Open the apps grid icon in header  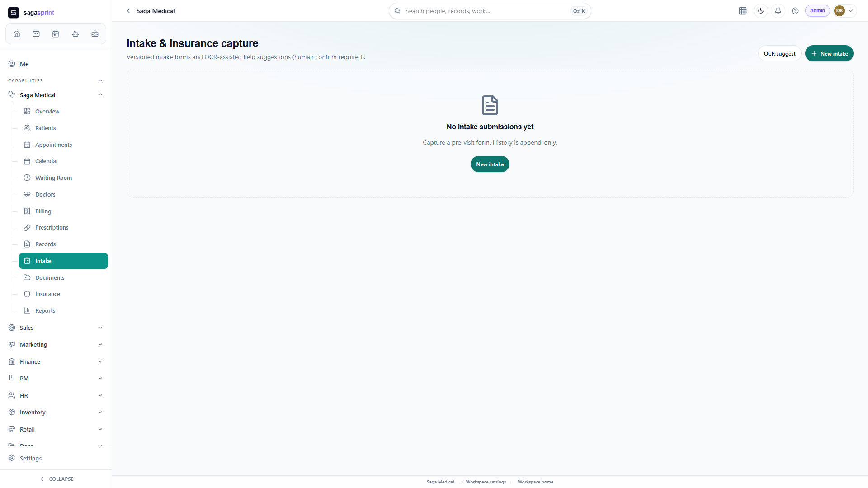click(743, 11)
